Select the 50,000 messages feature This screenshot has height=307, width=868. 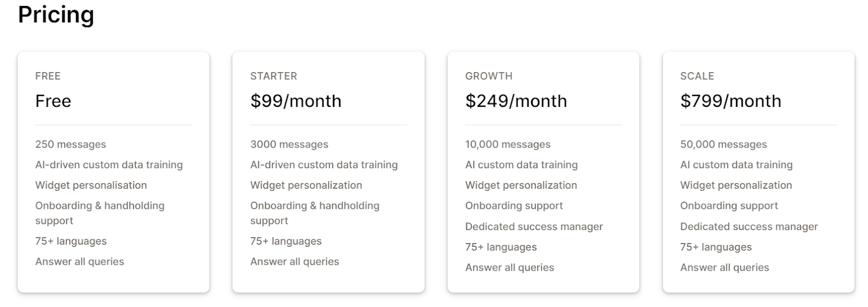click(723, 144)
